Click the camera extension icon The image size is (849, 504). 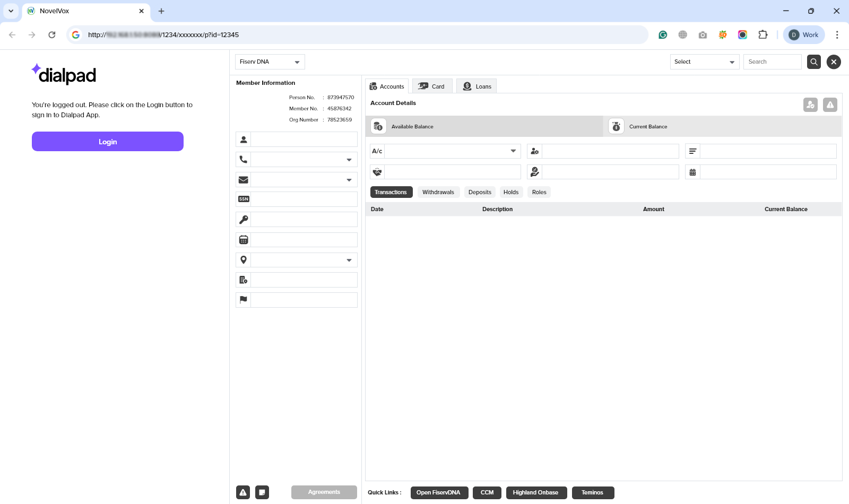[x=703, y=35]
